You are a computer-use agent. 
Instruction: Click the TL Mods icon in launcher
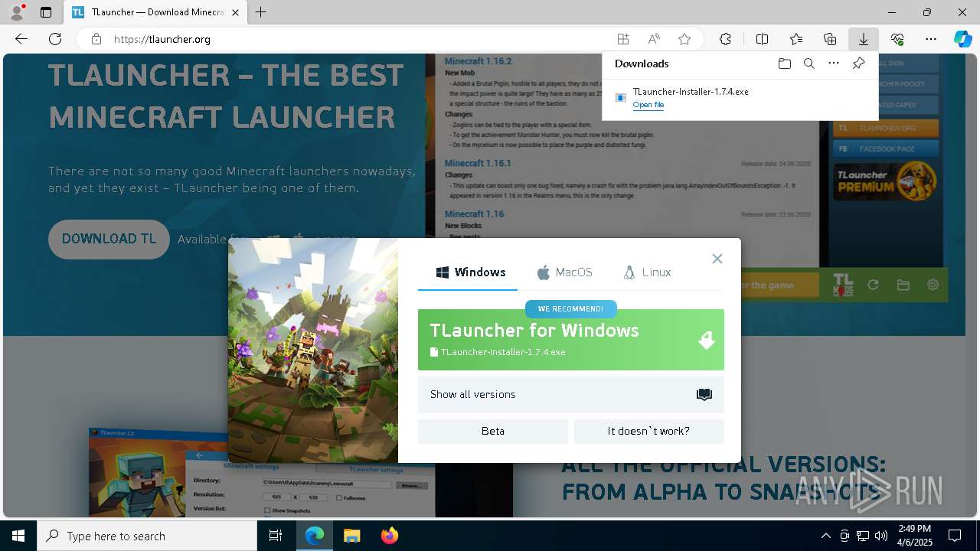(843, 285)
